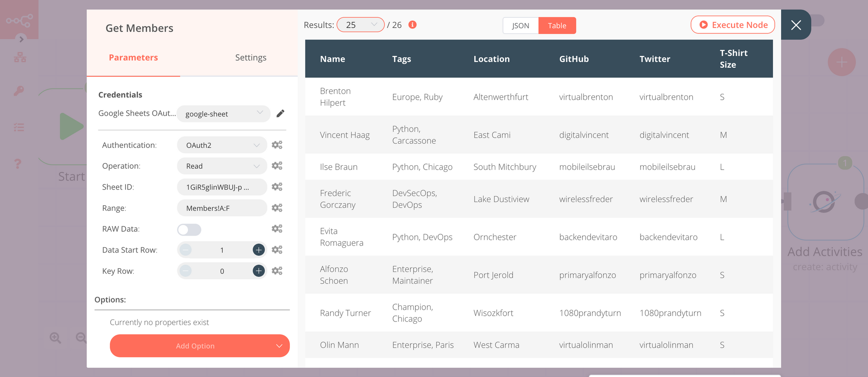Click the Wisozkfort location cell

pyautogui.click(x=493, y=313)
